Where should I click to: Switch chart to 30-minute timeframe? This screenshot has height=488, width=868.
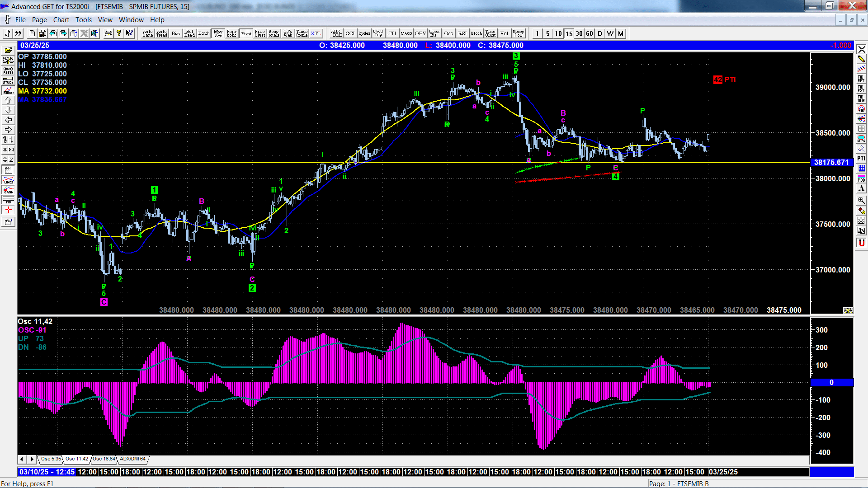(x=579, y=33)
